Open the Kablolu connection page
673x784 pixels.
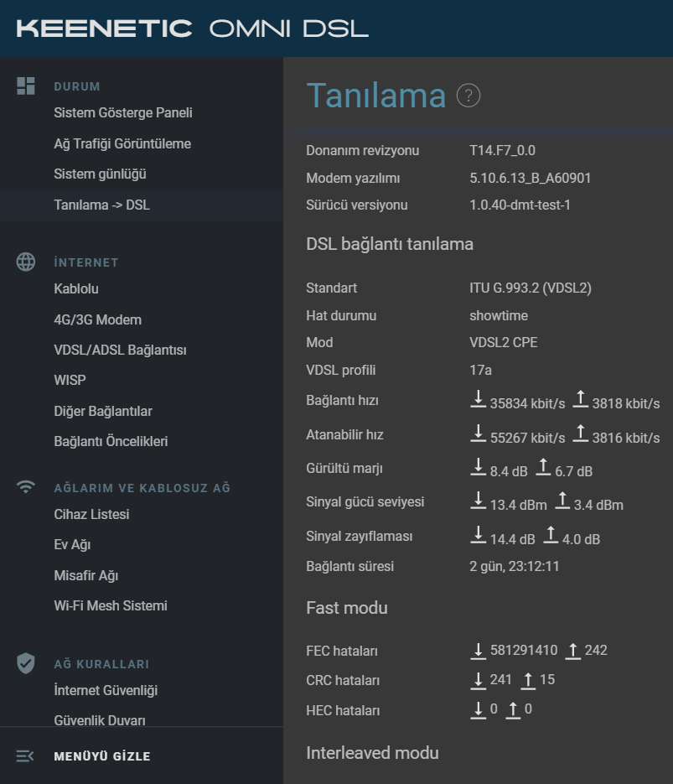point(76,289)
